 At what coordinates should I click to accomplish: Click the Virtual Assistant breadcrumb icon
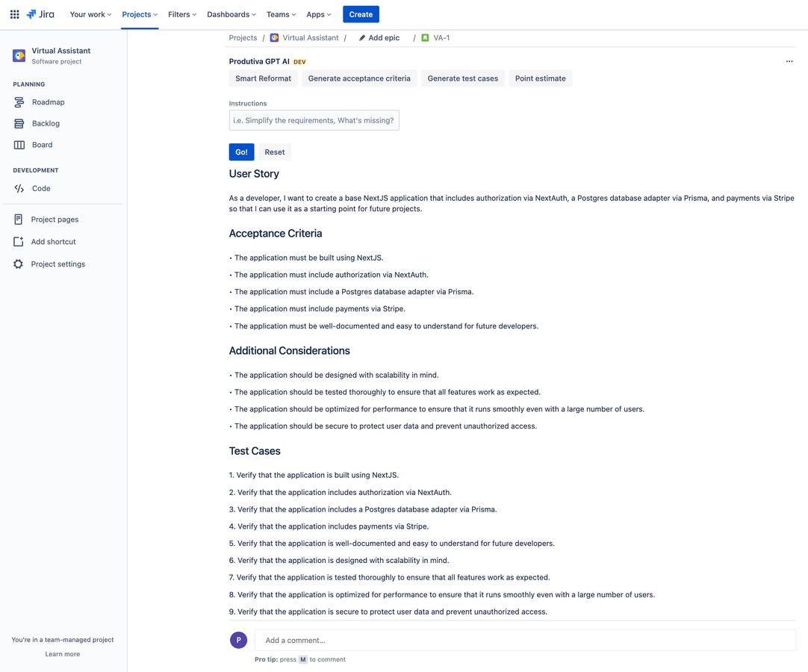click(274, 37)
